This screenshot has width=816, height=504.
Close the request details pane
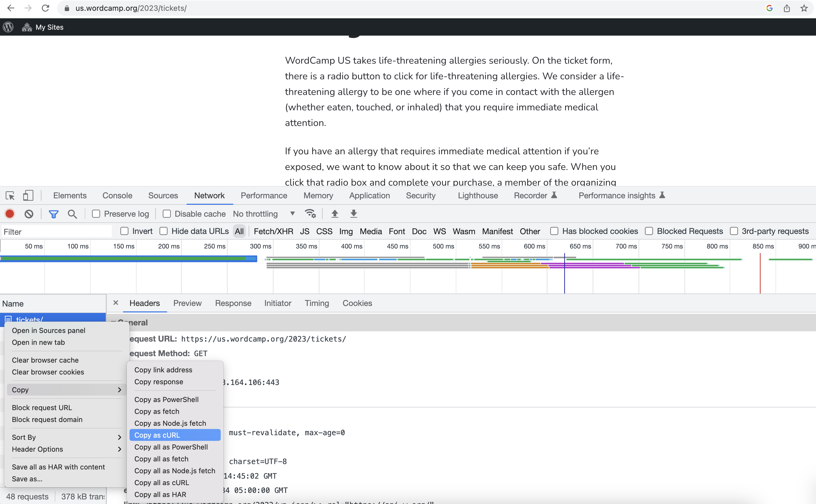(116, 303)
